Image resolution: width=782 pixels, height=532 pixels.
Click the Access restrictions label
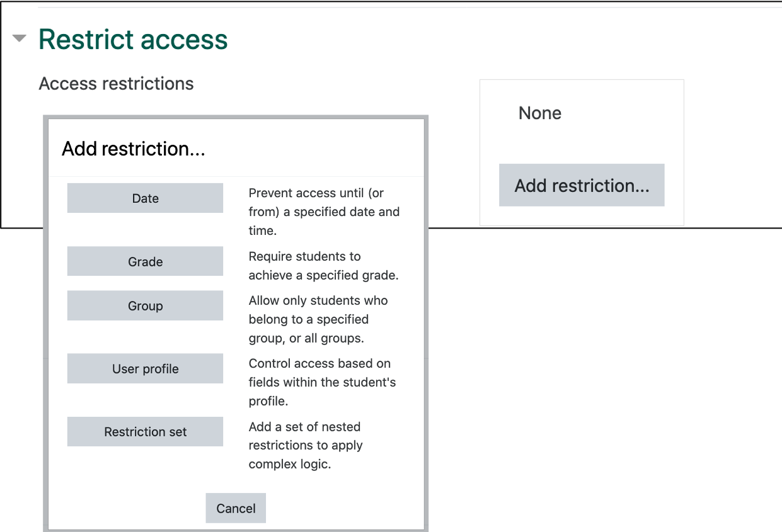pyautogui.click(x=116, y=83)
